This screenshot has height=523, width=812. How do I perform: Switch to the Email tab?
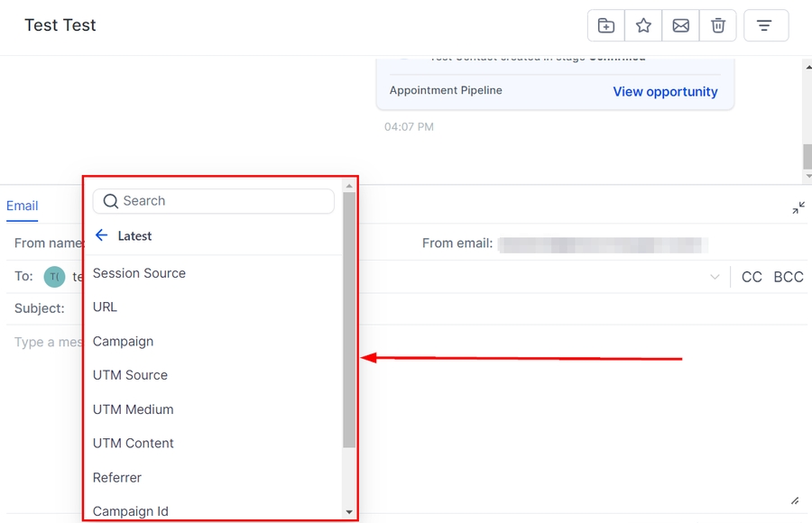tap(23, 206)
